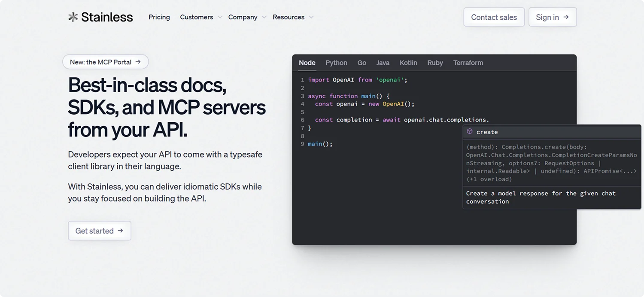Click the 'Best-in-class docs' headline
644x297 pixels.
click(x=167, y=107)
